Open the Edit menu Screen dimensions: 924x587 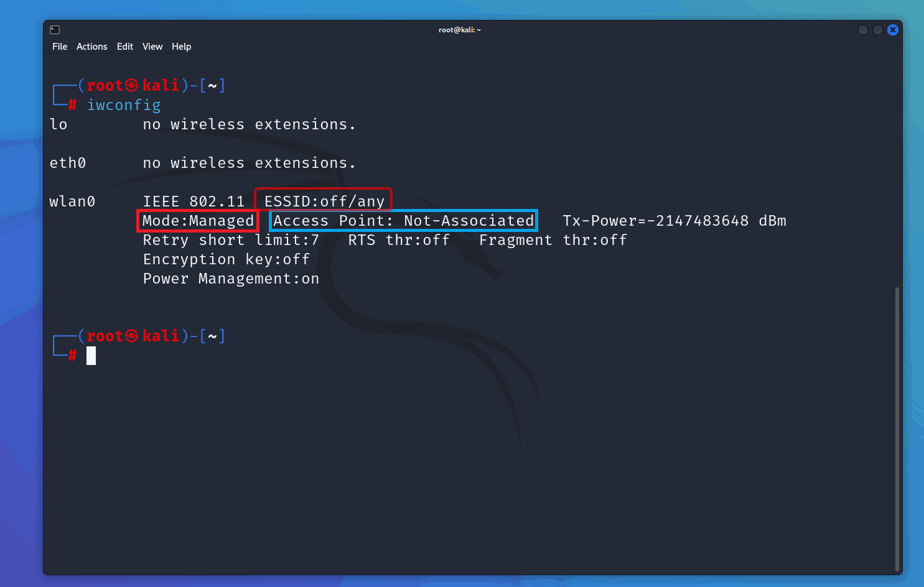[124, 46]
